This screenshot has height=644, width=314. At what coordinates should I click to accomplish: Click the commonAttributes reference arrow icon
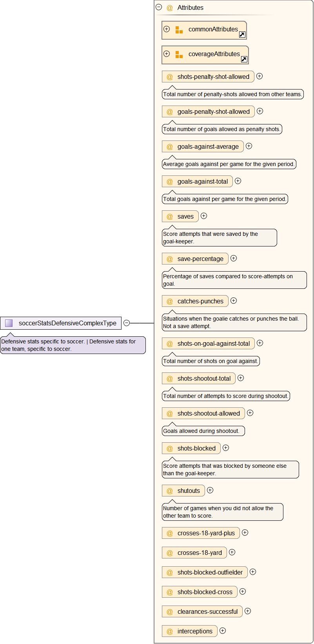(x=242, y=35)
